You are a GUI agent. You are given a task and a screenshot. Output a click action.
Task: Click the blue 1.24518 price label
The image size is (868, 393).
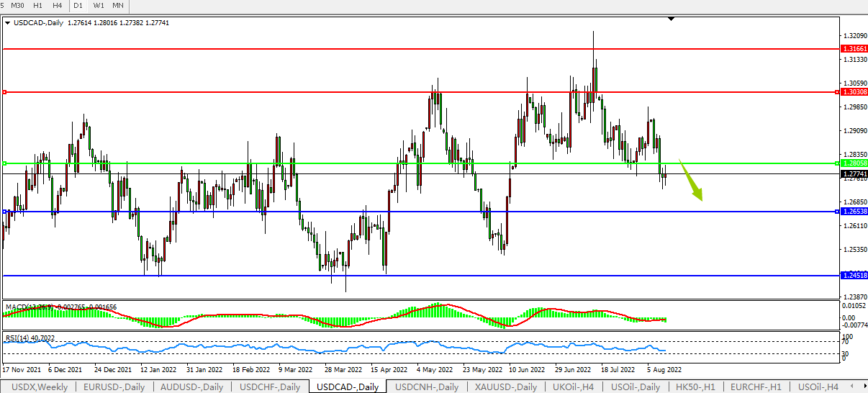pyautogui.click(x=853, y=276)
